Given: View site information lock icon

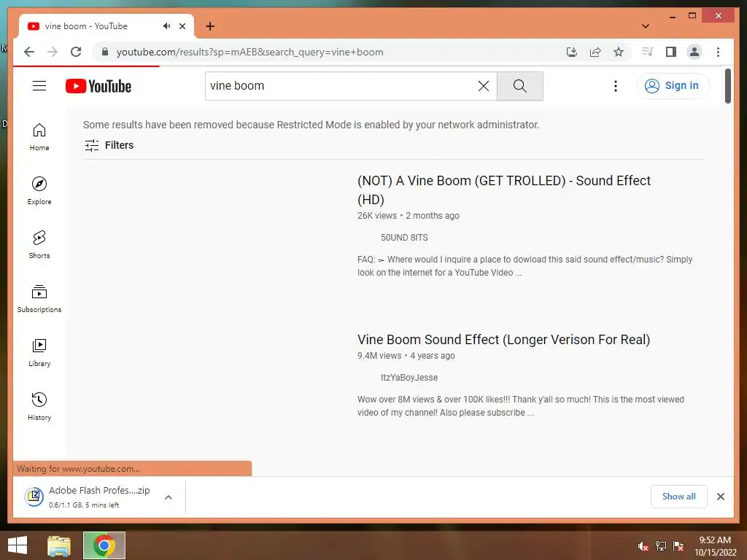Looking at the screenshot, I should (x=105, y=52).
